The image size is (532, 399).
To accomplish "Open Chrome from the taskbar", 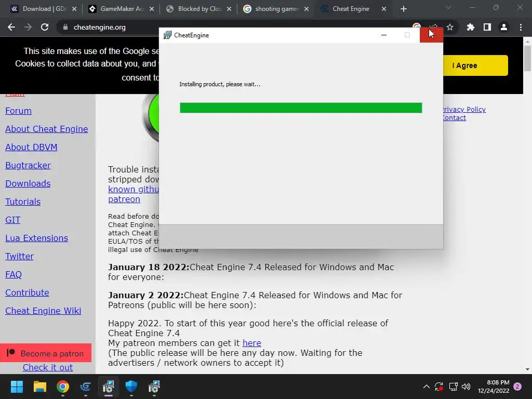I will [x=63, y=387].
